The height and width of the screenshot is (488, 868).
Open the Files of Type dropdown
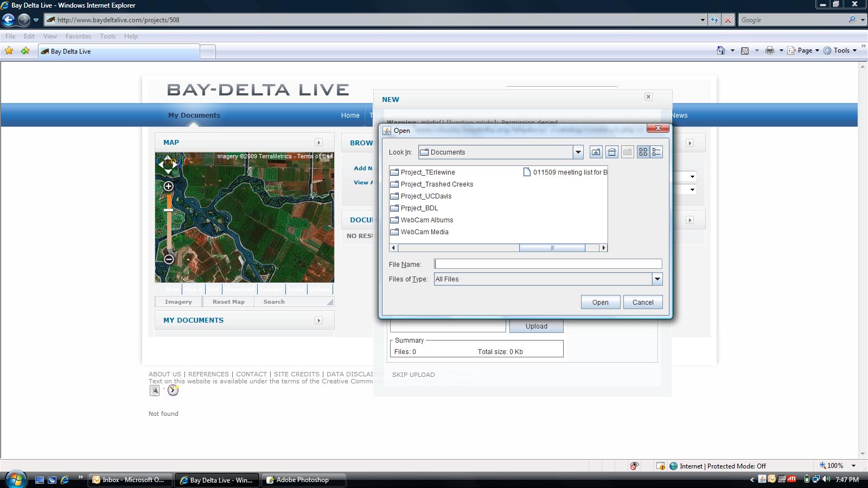[x=657, y=279]
